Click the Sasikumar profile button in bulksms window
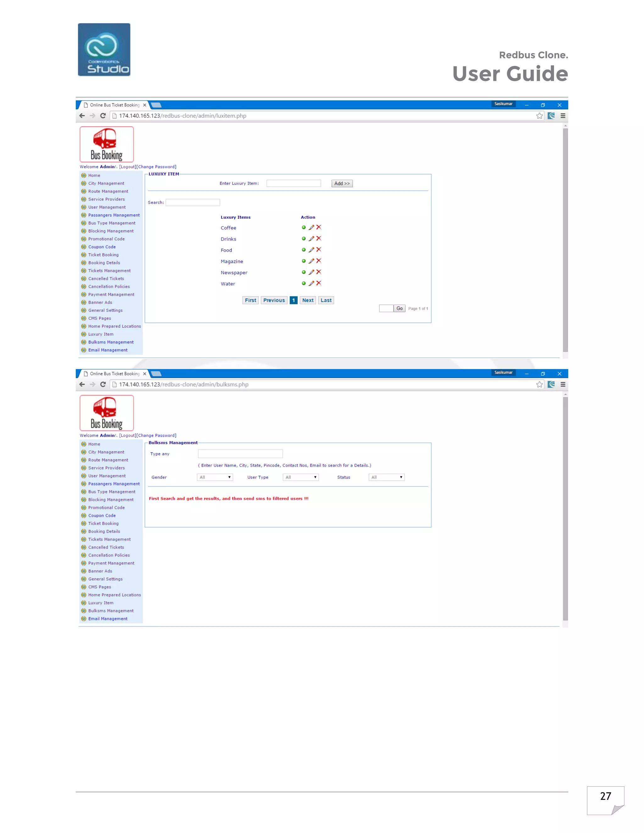The image size is (644, 833). click(x=503, y=372)
